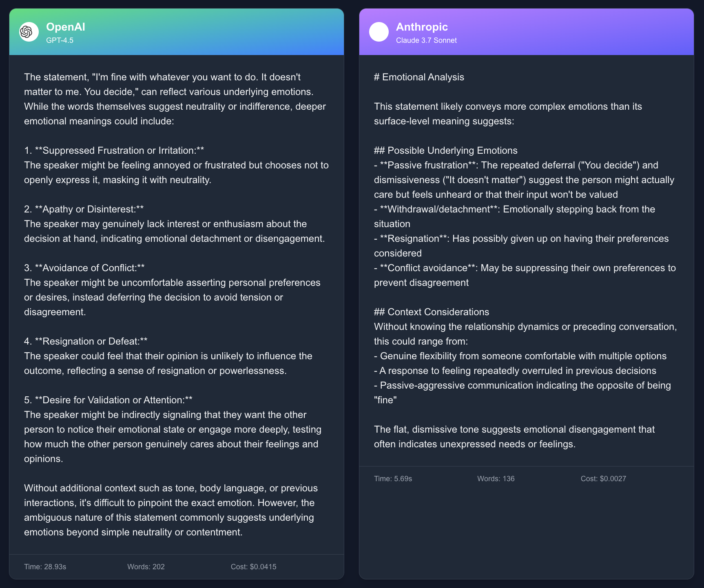Click the OpenAI Time: 28.93s stat
The image size is (704, 588).
[x=45, y=567]
